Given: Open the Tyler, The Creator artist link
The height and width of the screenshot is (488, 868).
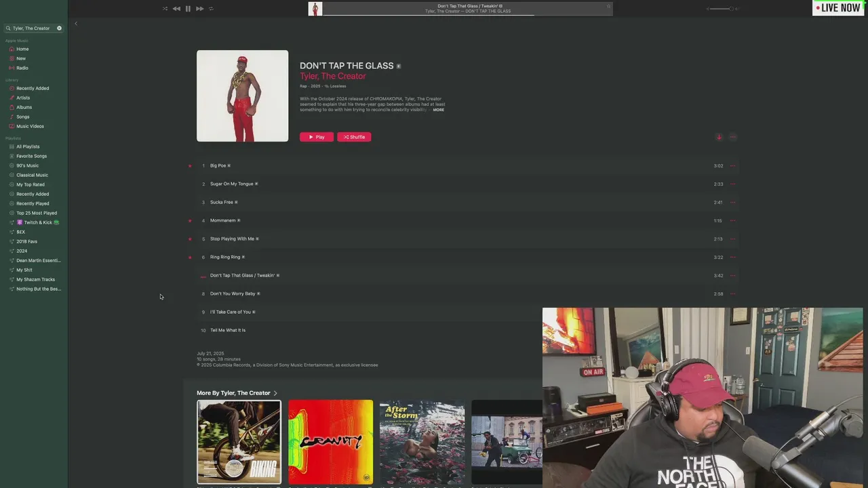Looking at the screenshot, I should (332, 76).
